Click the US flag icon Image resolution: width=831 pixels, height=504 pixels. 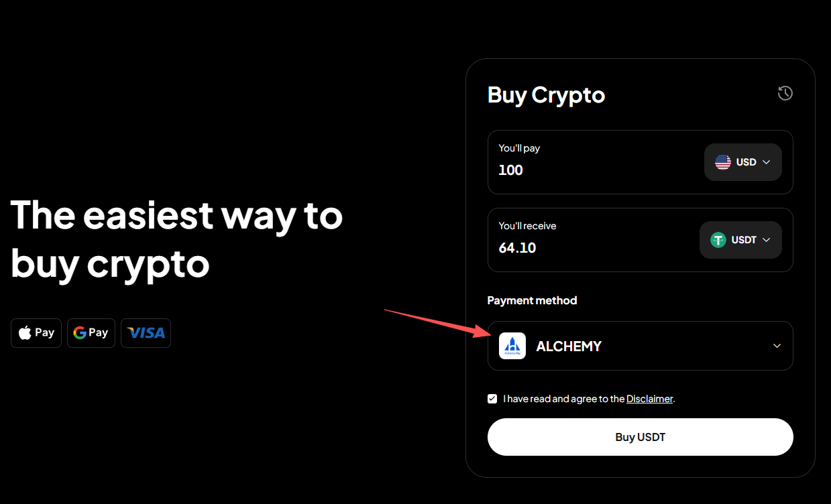click(723, 162)
